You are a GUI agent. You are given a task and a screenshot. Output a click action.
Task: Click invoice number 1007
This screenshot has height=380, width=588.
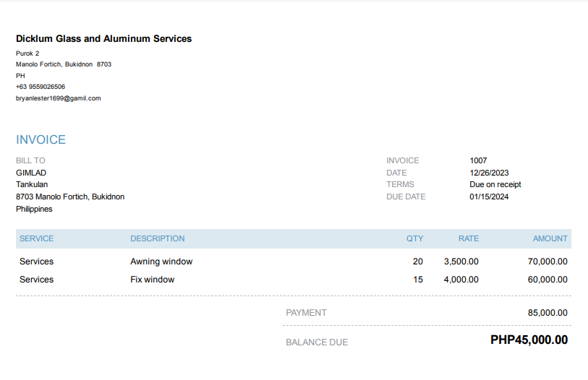coord(478,160)
